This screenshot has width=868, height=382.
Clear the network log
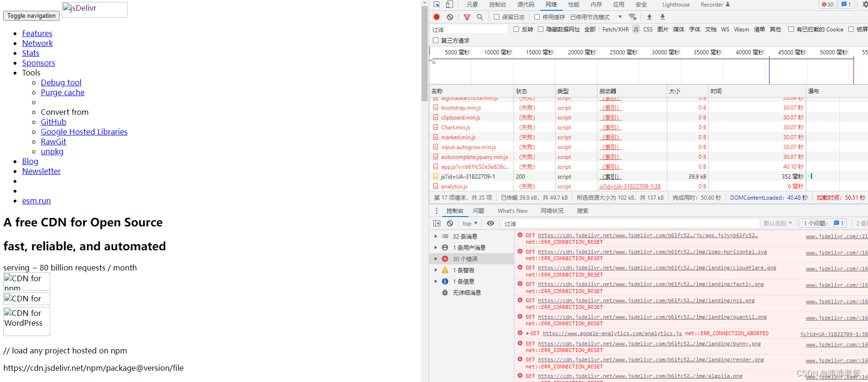(450, 17)
